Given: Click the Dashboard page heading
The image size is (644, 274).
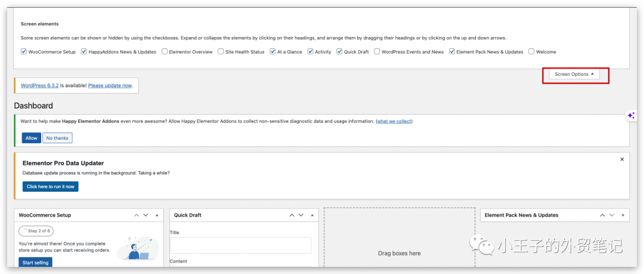Looking at the screenshot, I should tap(33, 106).
